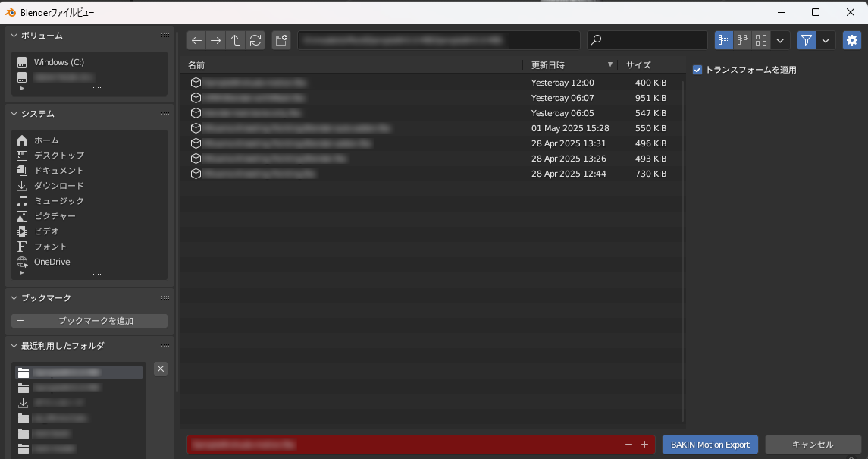Refresh the file list
Screen dimensions: 868x459
click(x=255, y=40)
